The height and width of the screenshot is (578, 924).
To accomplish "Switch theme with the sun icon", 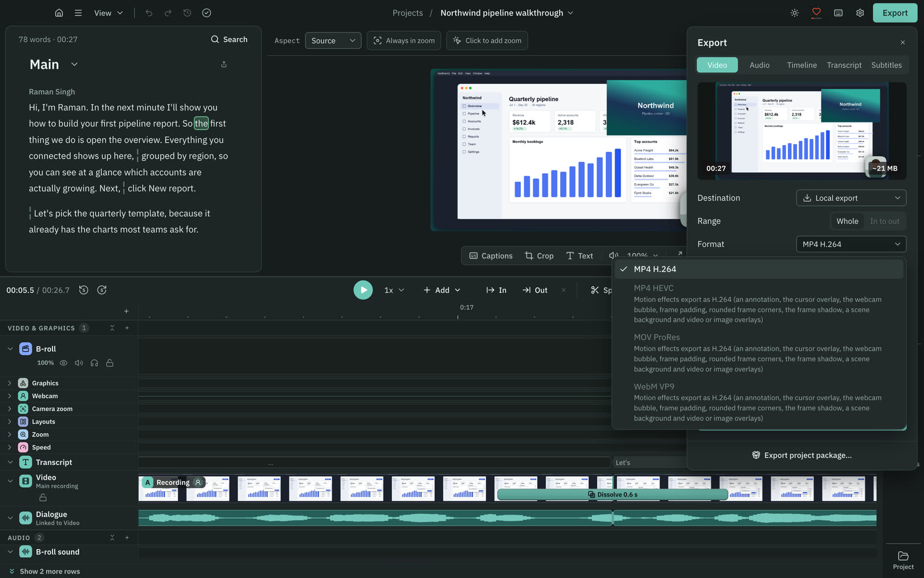I will point(795,13).
